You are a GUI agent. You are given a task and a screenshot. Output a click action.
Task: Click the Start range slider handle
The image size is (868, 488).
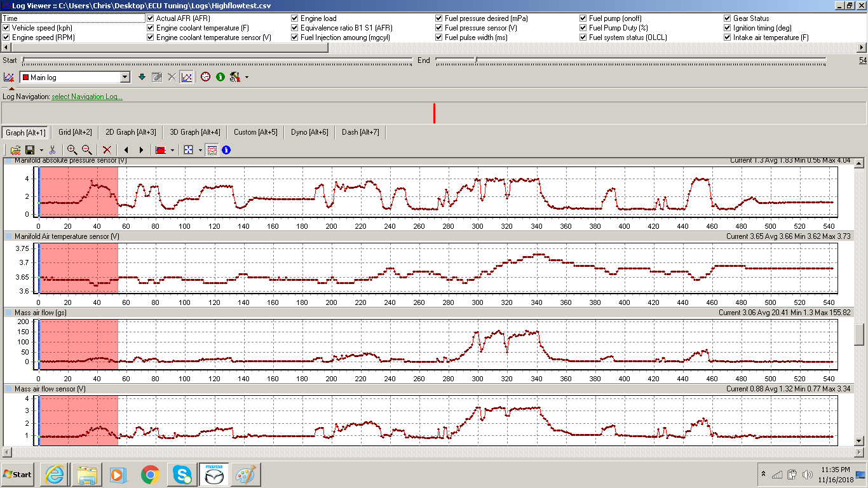pyautogui.click(x=24, y=60)
